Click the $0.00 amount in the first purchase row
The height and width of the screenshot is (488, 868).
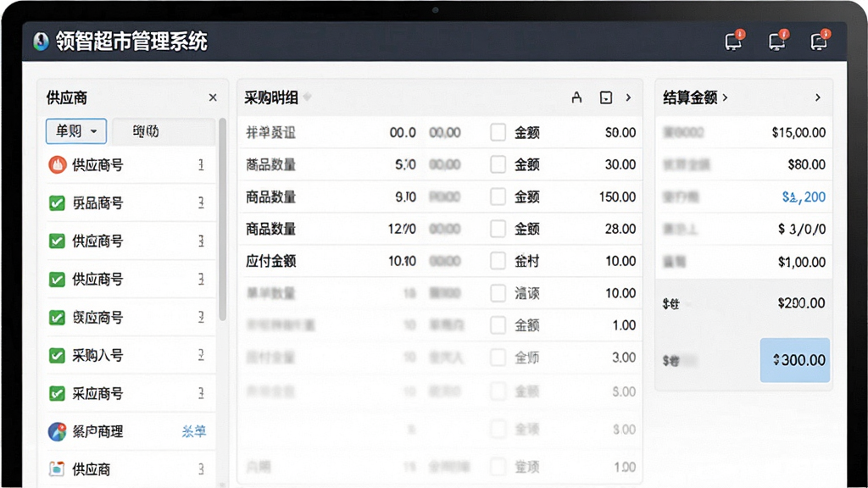pos(620,133)
